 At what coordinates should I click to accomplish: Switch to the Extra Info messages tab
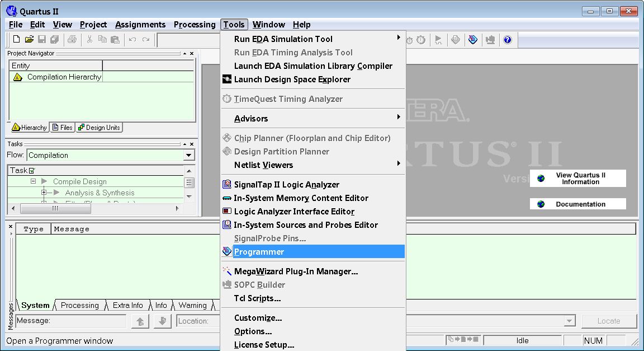click(127, 305)
